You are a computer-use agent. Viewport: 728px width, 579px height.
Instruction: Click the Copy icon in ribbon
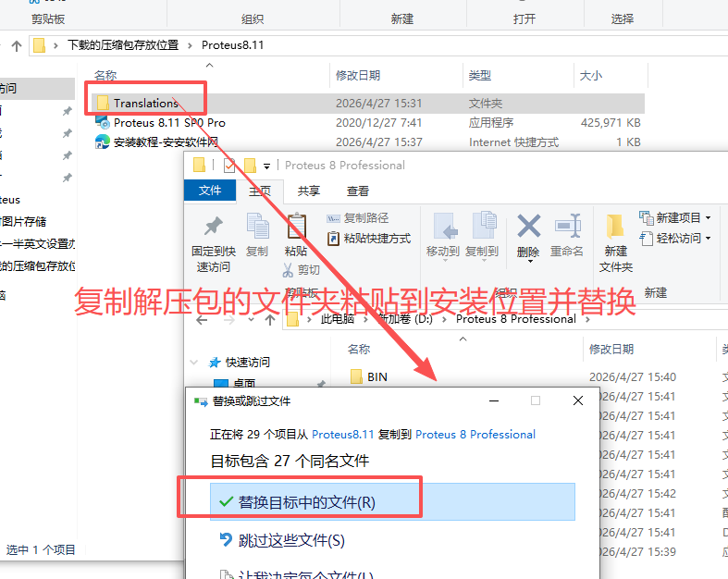point(257,226)
